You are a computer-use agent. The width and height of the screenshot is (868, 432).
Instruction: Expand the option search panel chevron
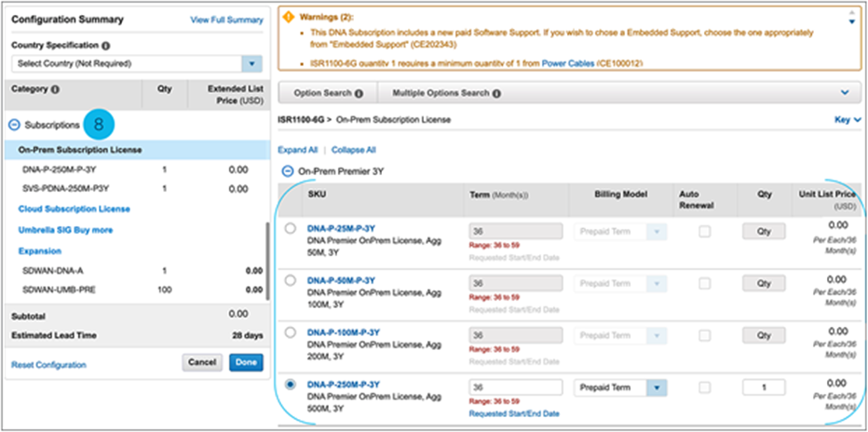tap(845, 92)
